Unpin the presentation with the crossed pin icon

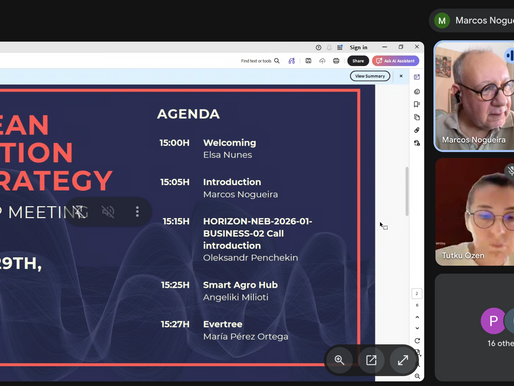pyautogui.click(x=79, y=212)
